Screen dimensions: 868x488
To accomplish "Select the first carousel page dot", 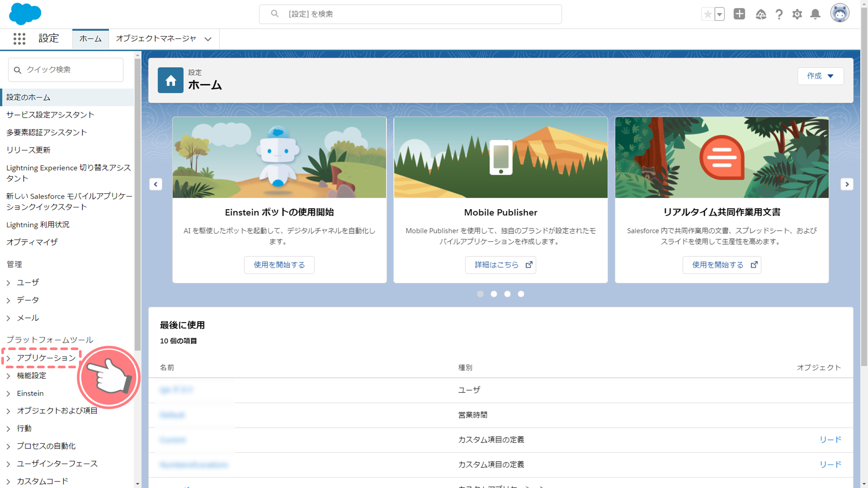I will (480, 294).
